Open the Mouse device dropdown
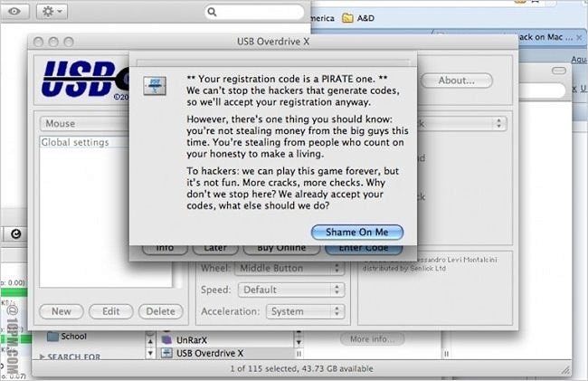 (84, 123)
